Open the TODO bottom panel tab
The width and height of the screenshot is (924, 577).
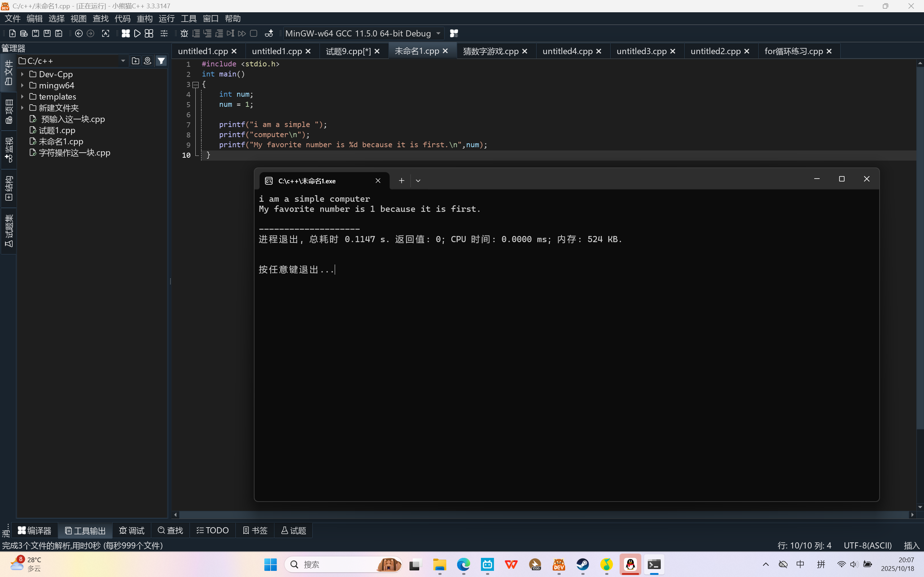point(213,530)
